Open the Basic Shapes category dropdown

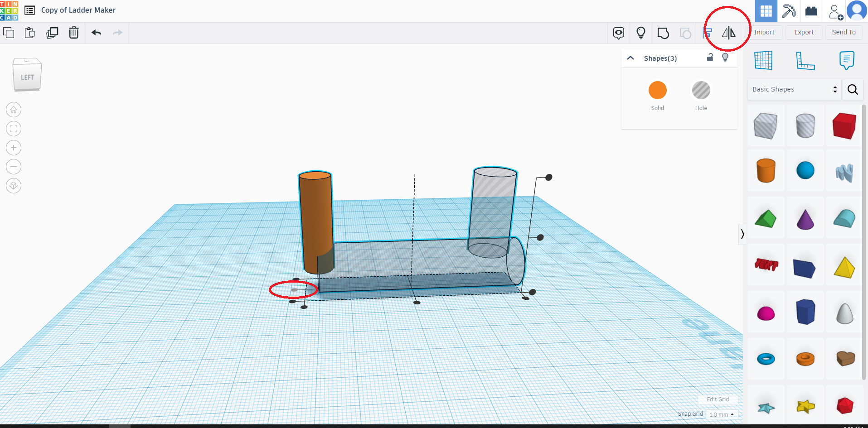point(793,89)
